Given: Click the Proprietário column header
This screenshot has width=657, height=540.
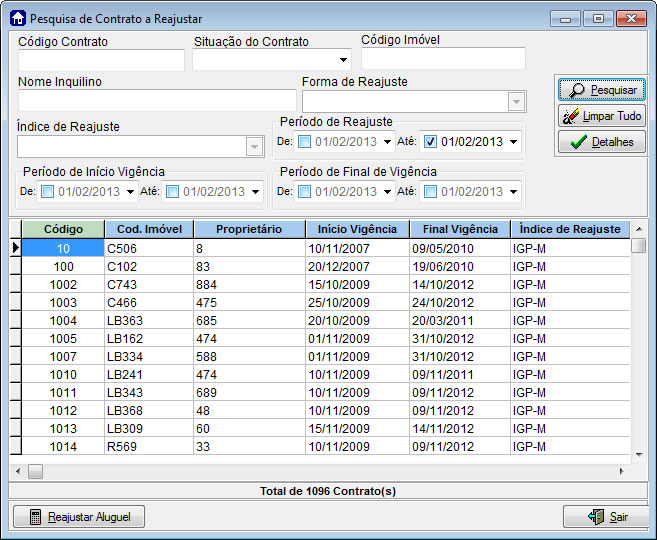Looking at the screenshot, I should 249,229.
